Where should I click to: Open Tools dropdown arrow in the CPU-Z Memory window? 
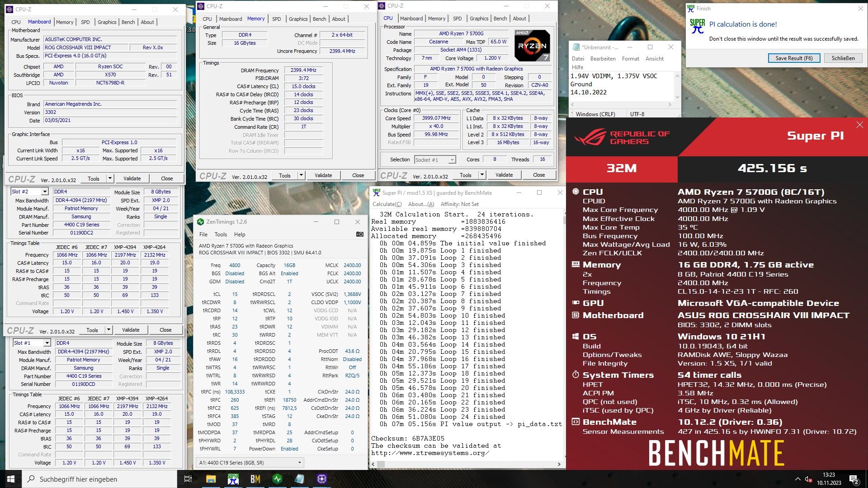301,175
